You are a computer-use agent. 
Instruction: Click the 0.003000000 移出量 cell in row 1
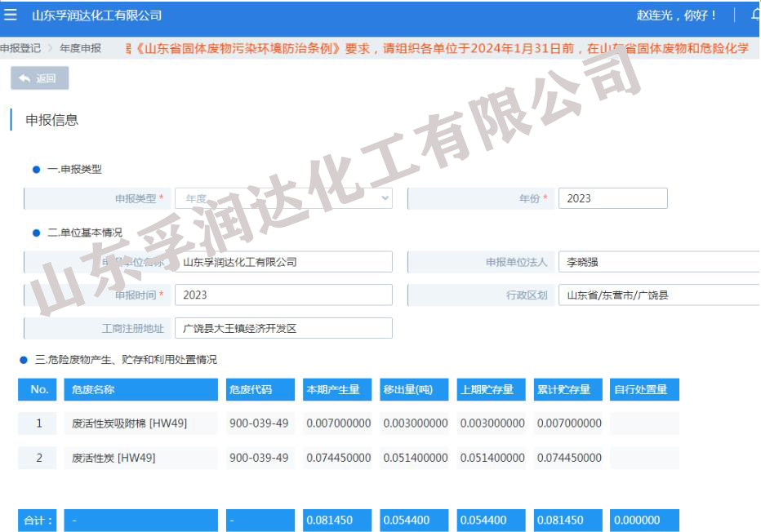click(415, 423)
